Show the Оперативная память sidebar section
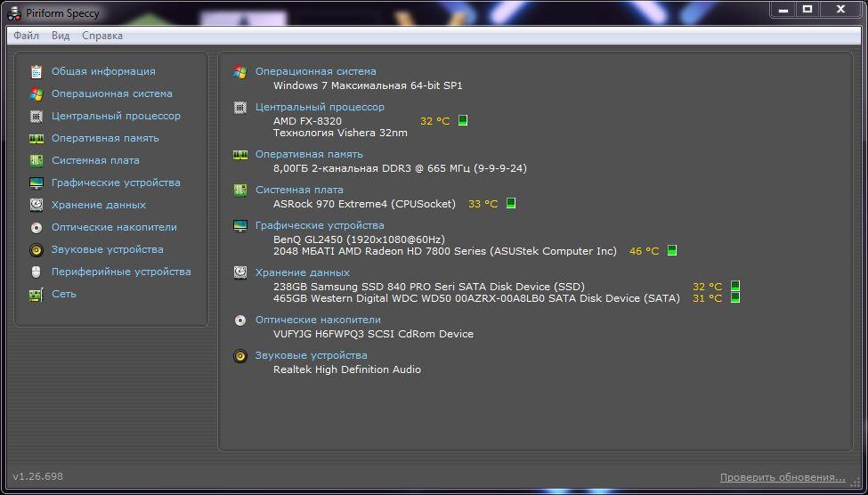Screen dimensions: 868x495 tap(105, 138)
